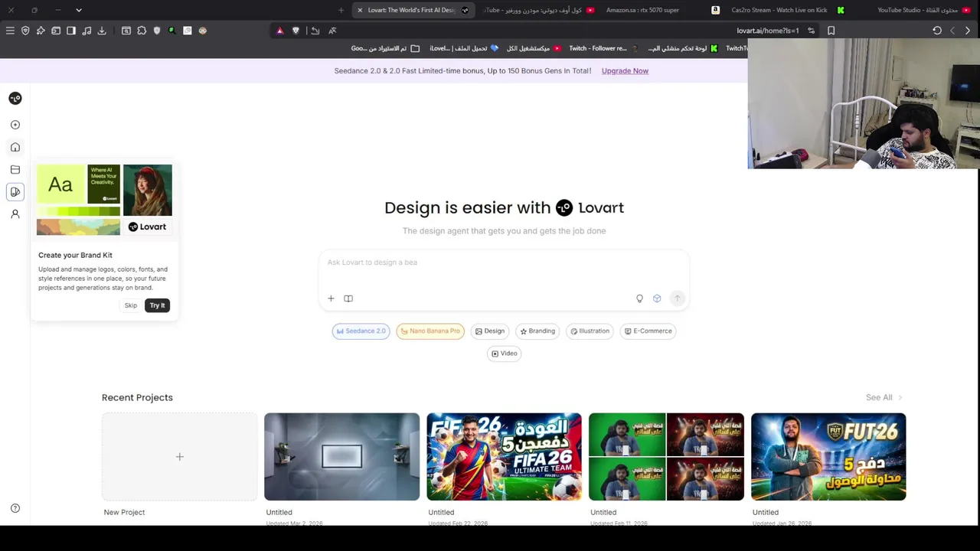This screenshot has width=980, height=551.
Task: Open a new browser tab with plus icon
Action: click(341, 10)
